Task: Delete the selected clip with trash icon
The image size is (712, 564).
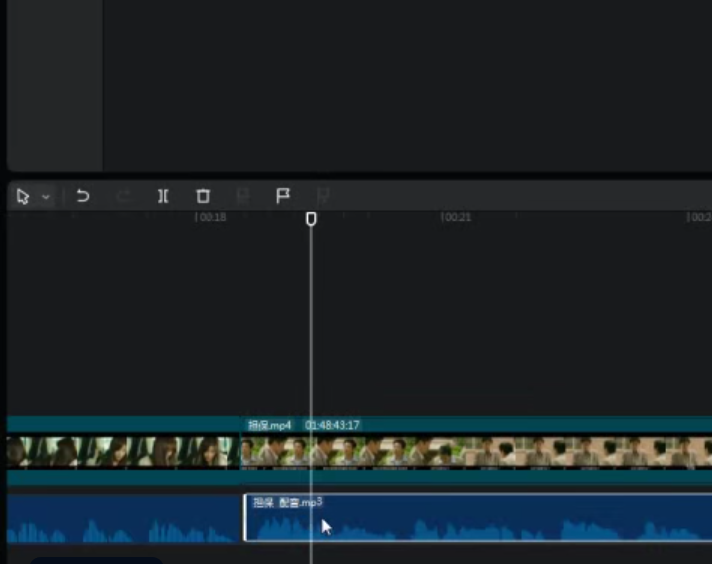Action: (203, 196)
